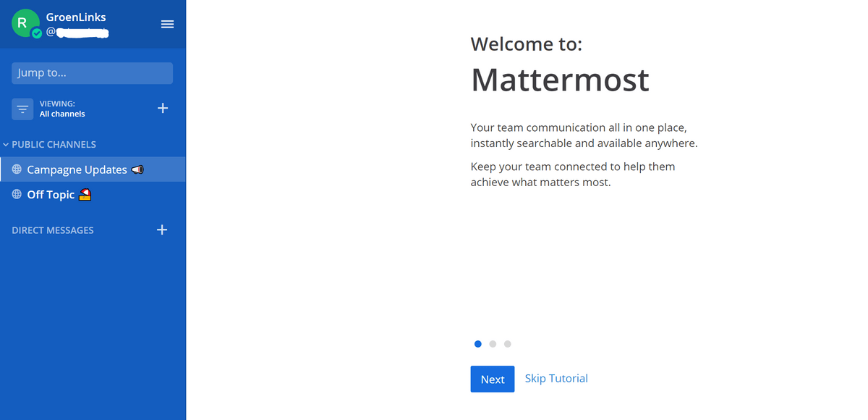The image size is (868, 420).
Task: Click the Viewing All channels label
Action: 62,109
